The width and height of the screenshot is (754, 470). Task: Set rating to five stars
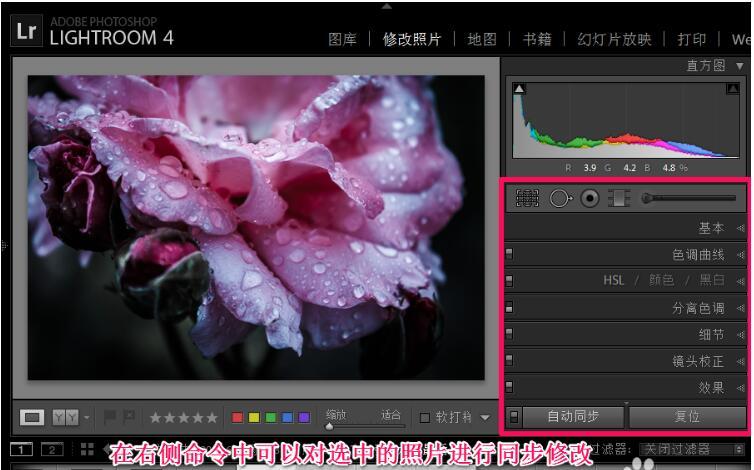click(x=212, y=418)
